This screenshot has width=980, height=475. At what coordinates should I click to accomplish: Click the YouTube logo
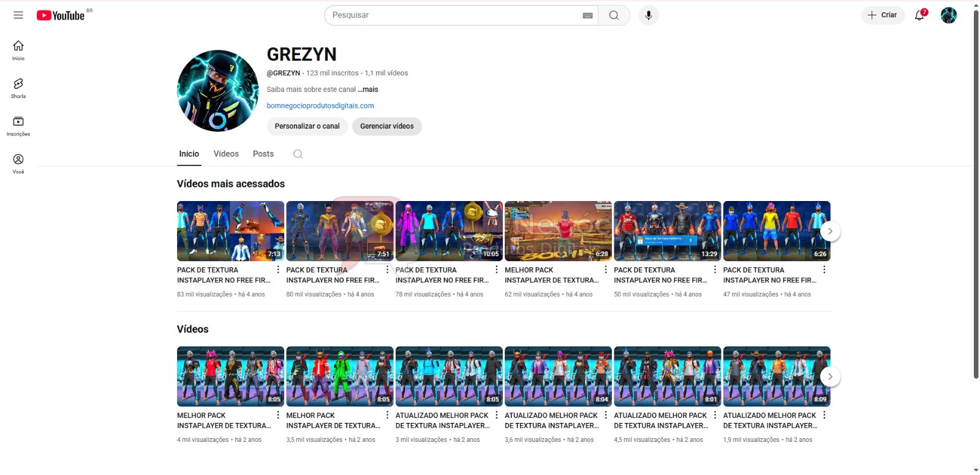[61, 15]
